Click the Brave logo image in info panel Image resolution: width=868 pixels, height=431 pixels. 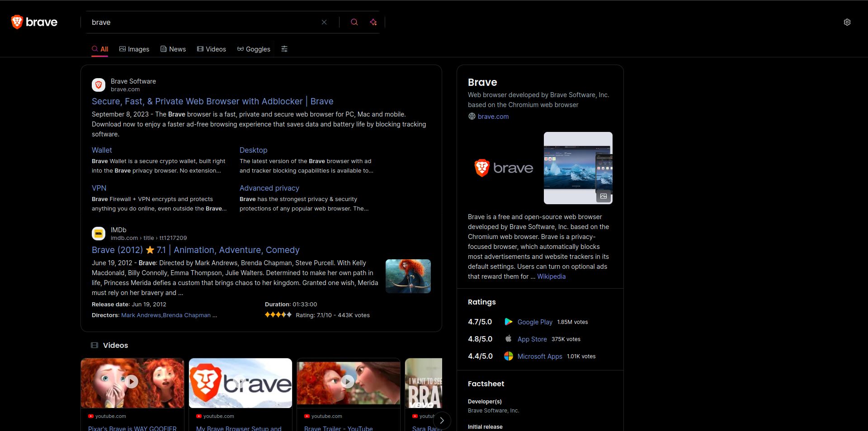coord(504,168)
